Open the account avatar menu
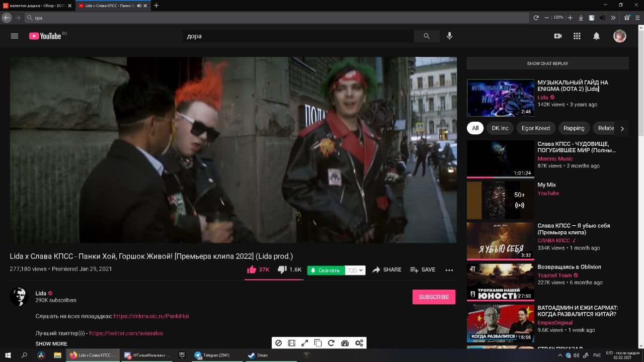This screenshot has height=362, width=644. point(619,36)
